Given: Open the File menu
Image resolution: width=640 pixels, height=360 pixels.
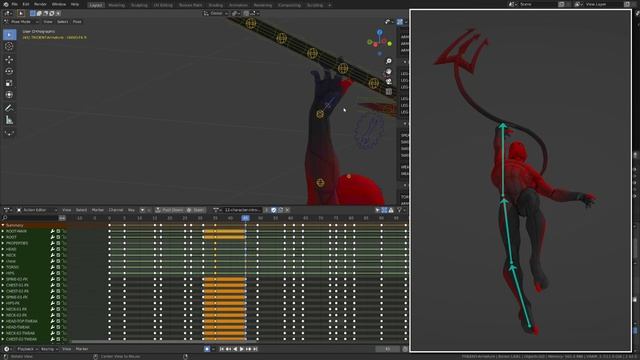Looking at the screenshot, I should (x=14, y=4).
